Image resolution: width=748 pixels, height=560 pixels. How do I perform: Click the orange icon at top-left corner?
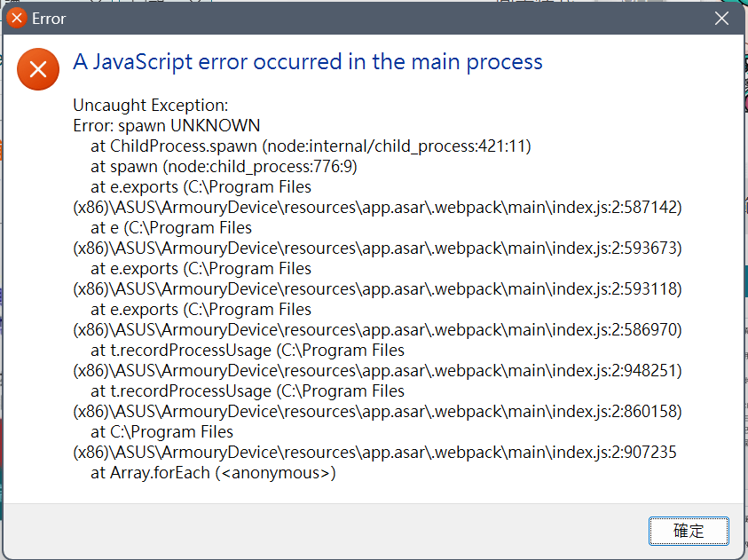tap(15, 18)
